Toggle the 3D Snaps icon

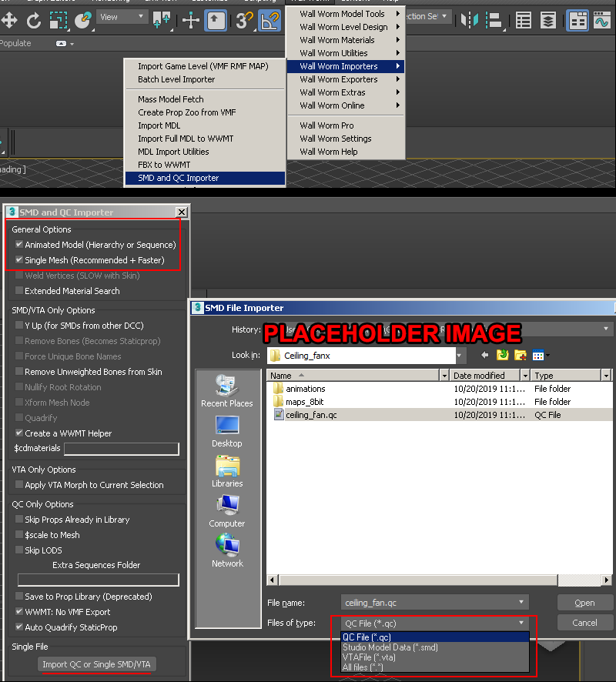[x=245, y=20]
